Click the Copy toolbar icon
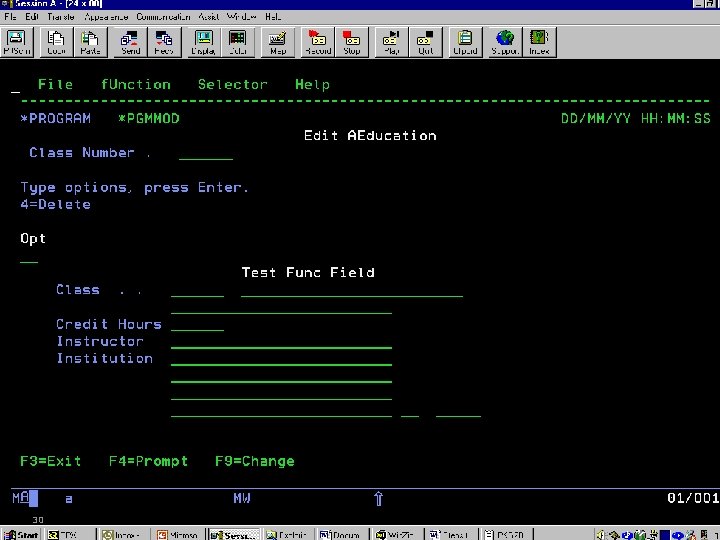Image resolution: width=720 pixels, height=540 pixels. (56, 42)
